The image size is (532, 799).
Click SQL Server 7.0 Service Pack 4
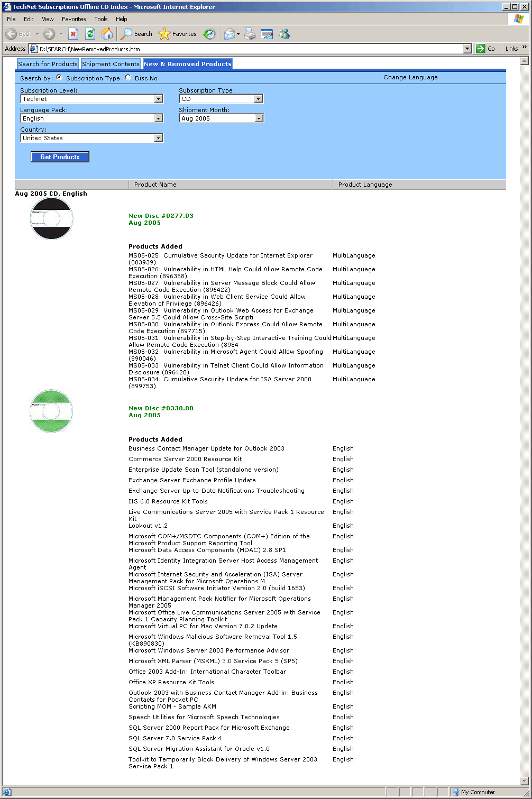pos(175,738)
